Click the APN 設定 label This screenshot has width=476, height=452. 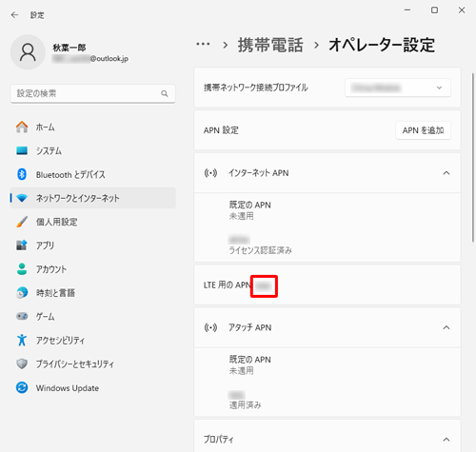221,130
